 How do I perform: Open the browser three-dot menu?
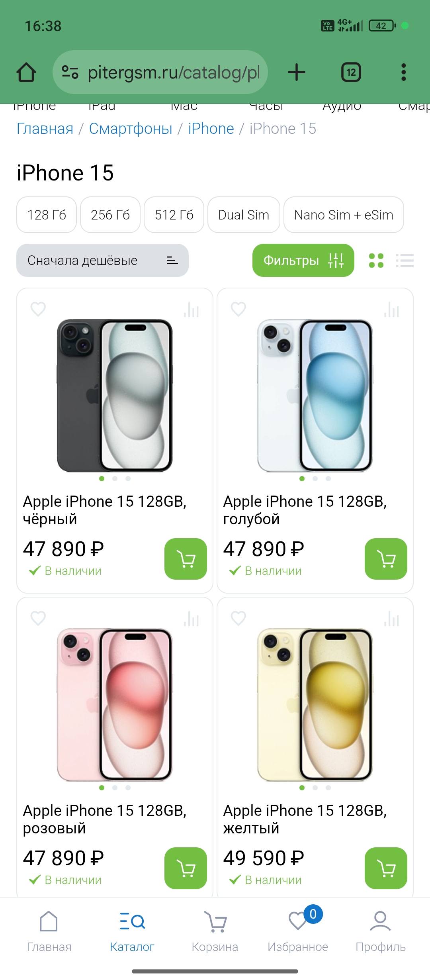coord(404,73)
